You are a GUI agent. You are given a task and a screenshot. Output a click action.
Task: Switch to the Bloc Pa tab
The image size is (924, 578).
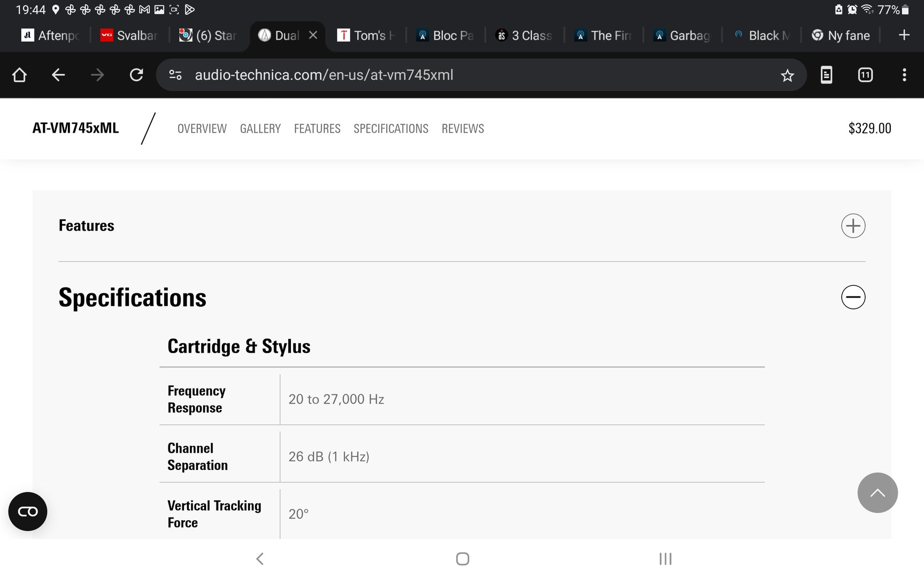tap(445, 36)
